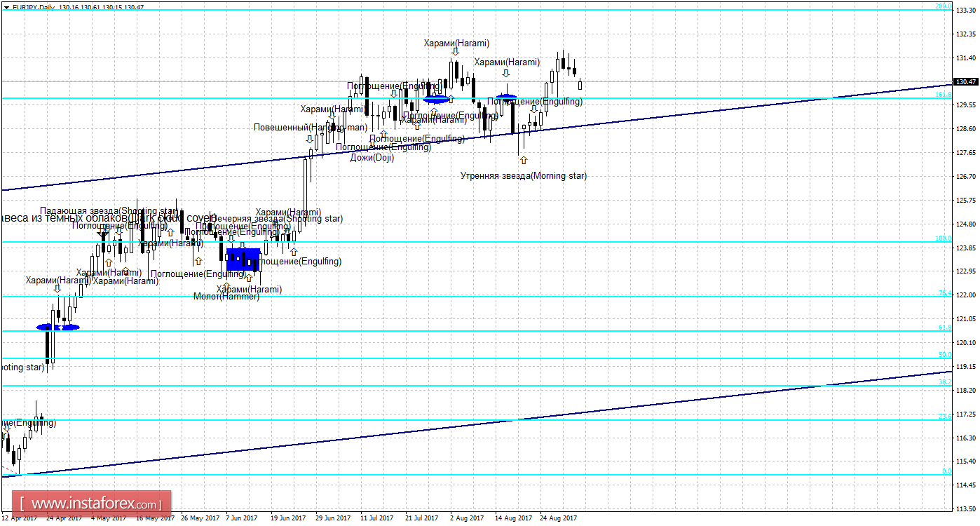Click the 24 Aug 2017 date label
This screenshot has height=526, width=980.
pyautogui.click(x=559, y=519)
